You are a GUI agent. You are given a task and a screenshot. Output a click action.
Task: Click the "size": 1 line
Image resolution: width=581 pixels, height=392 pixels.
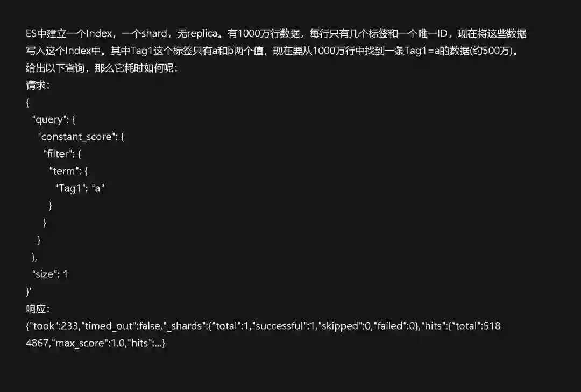[x=50, y=274]
